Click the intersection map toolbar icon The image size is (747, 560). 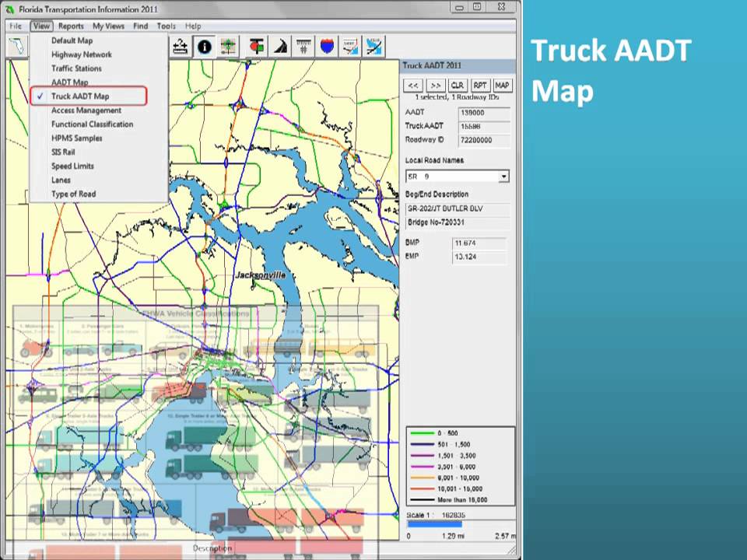[228, 47]
